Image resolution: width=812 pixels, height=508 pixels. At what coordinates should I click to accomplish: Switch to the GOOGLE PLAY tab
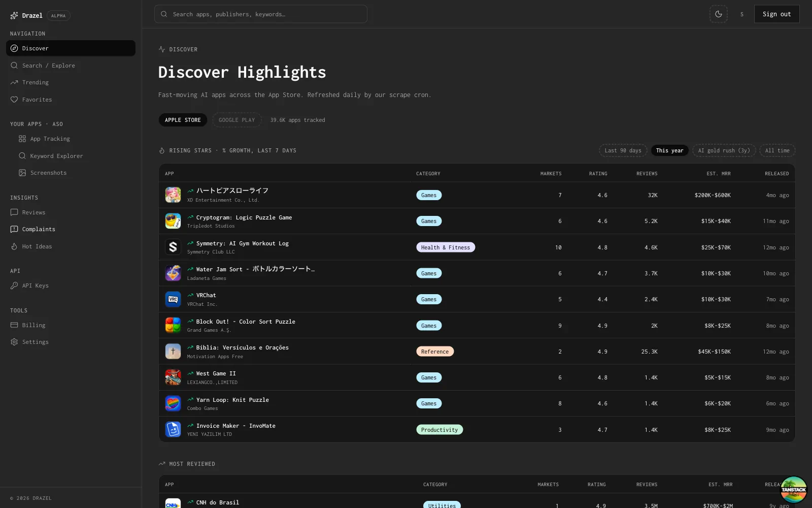click(236, 120)
